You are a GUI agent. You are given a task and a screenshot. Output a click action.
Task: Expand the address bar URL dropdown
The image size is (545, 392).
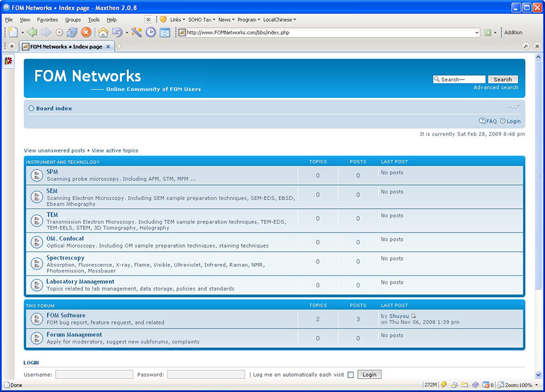(x=477, y=33)
